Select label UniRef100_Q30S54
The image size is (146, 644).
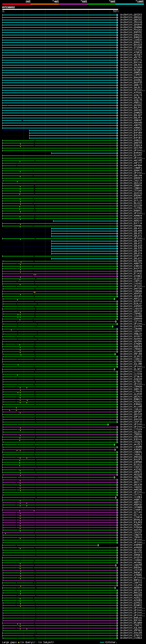pyautogui.click(x=131, y=326)
